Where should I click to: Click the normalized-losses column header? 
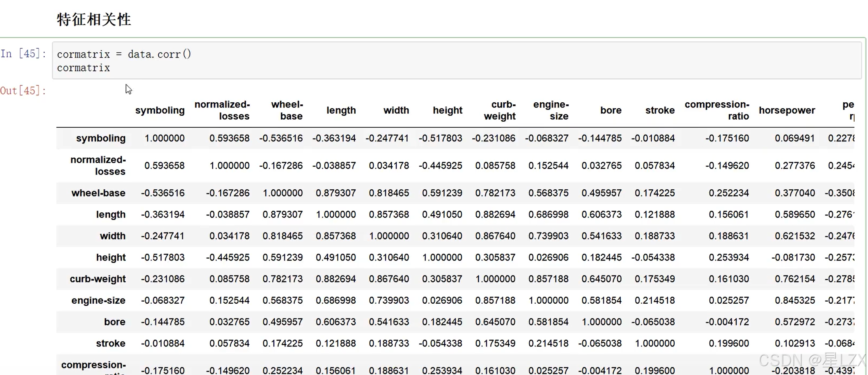click(222, 110)
